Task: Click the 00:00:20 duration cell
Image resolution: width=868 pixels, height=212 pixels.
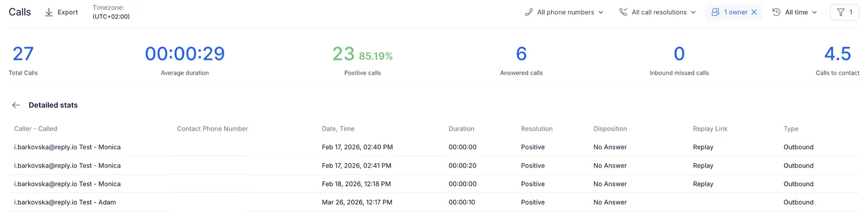Action: click(463, 165)
